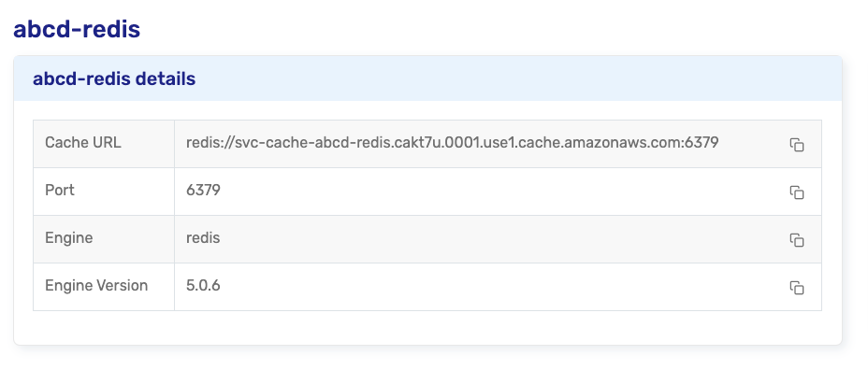The image size is (868, 370).
Task: Copy the Cache URL value
Action: tap(797, 144)
